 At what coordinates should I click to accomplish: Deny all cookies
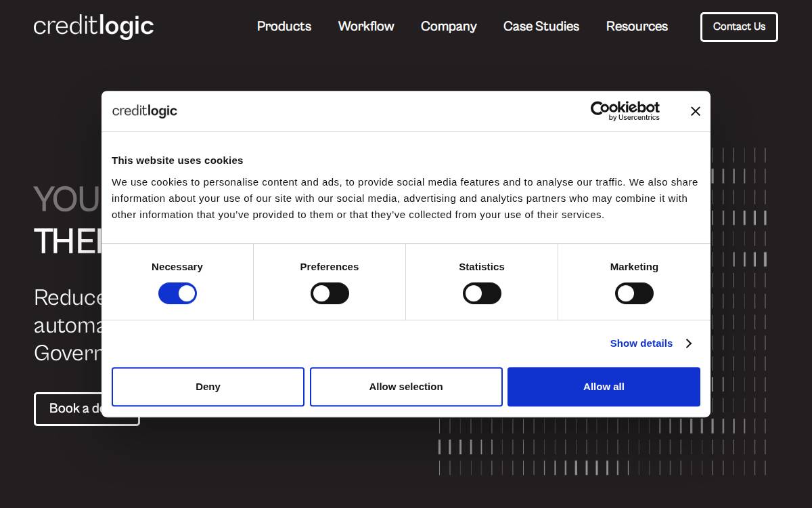point(208,387)
